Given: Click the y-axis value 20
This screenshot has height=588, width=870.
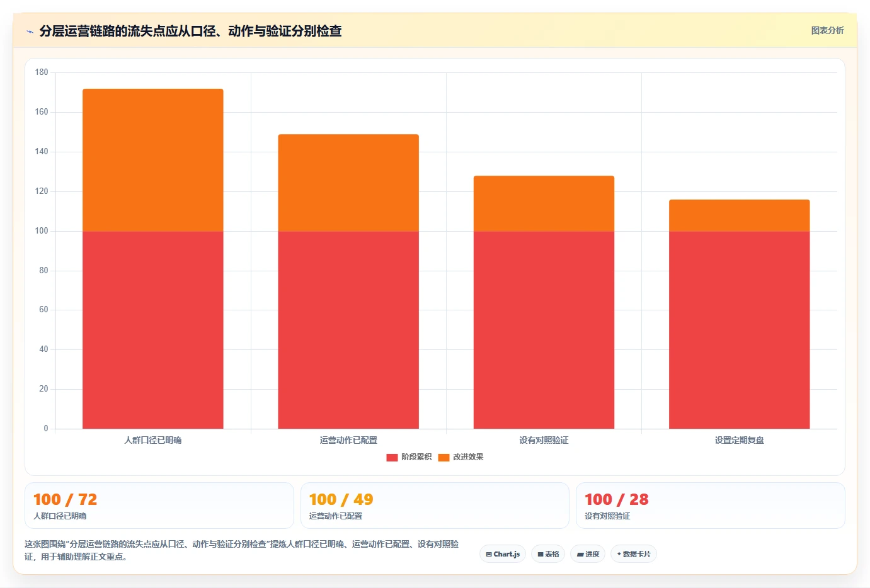Looking at the screenshot, I should coord(43,389).
